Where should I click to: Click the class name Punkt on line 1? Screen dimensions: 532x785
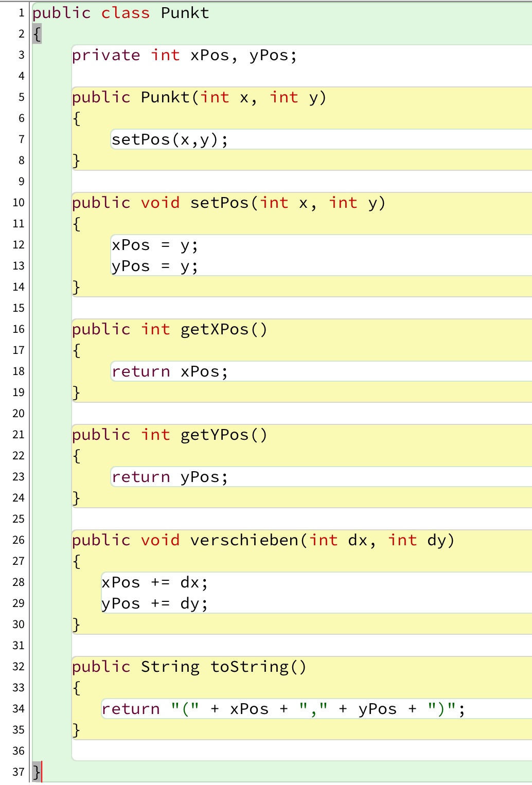[185, 13]
